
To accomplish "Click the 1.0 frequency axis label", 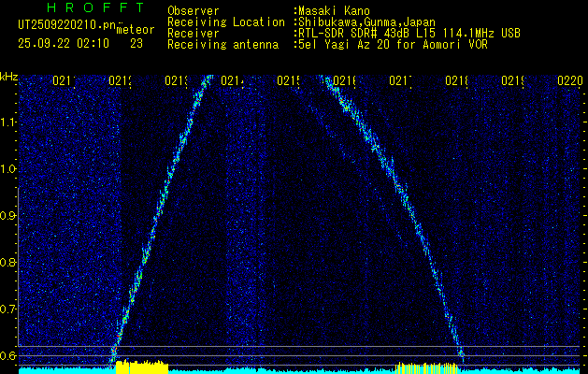I will pyautogui.click(x=7, y=169).
